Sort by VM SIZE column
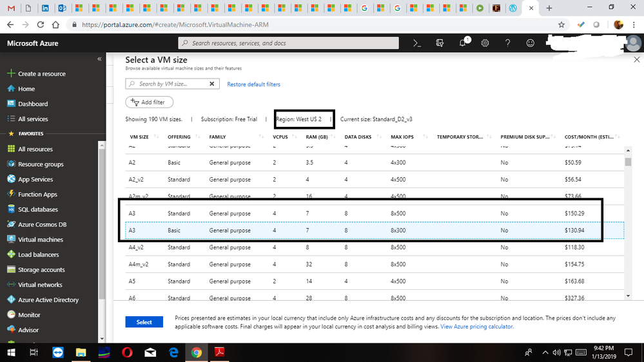 (x=139, y=137)
